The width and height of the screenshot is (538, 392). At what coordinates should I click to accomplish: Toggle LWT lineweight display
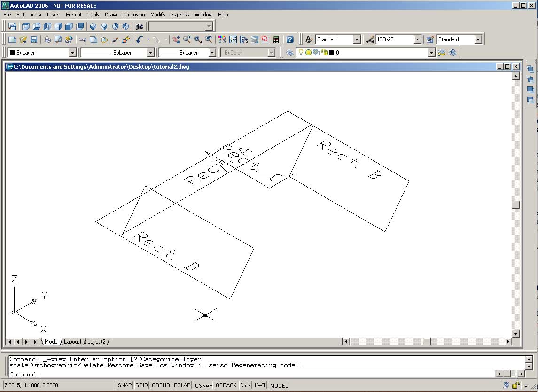click(260, 385)
